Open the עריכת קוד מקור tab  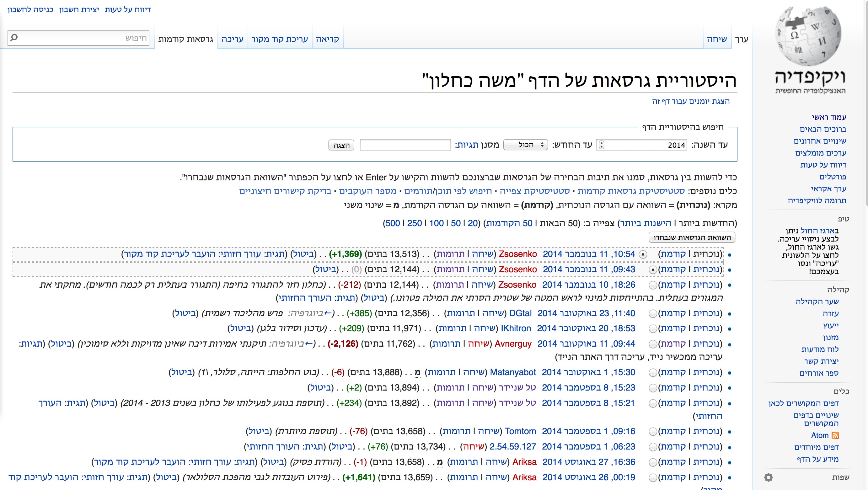(x=280, y=39)
